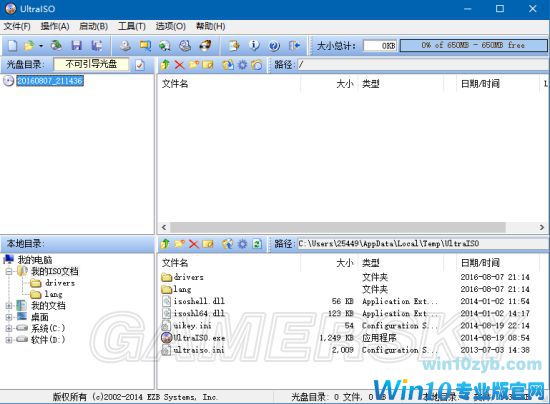Expand the 我的文档 tree node
The height and width of the screenshot is (404, 550).
pyautogui.click(x=9, y=306)
